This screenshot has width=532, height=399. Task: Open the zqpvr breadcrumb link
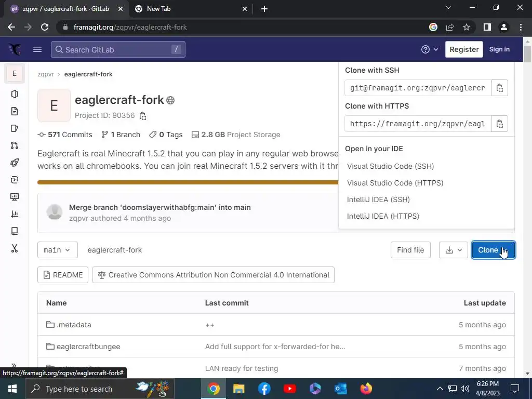[x=46, y=74]
